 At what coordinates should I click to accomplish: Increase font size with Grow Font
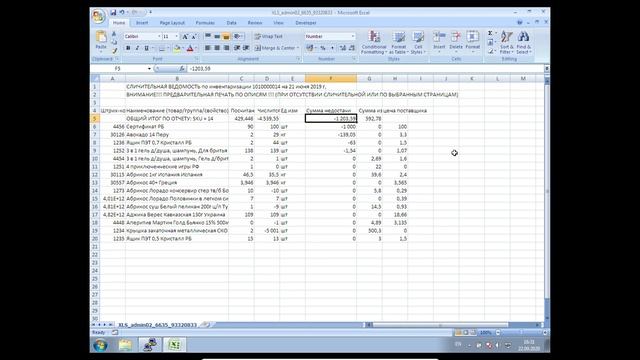tap(185, 37)
